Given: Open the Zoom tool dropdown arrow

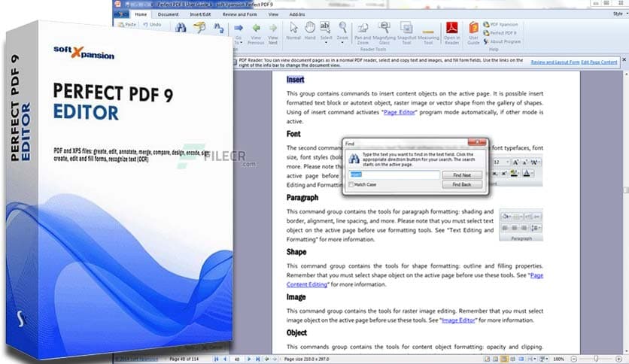Looking at the screenshot, I should click(342, 43).
